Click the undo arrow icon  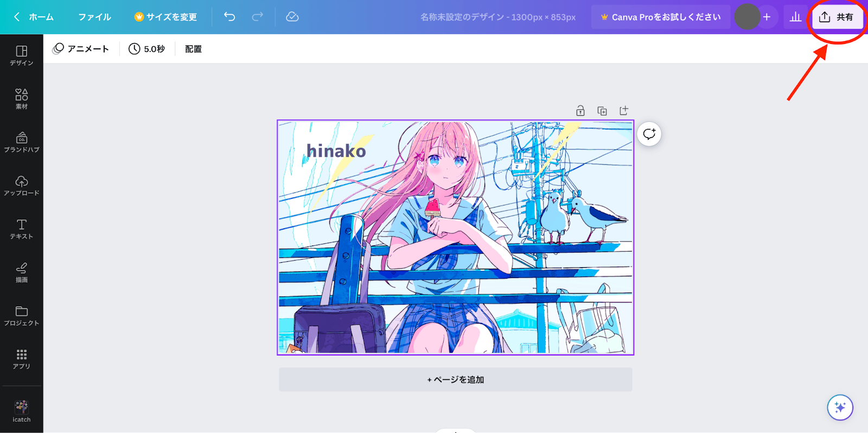pos(229,17)
